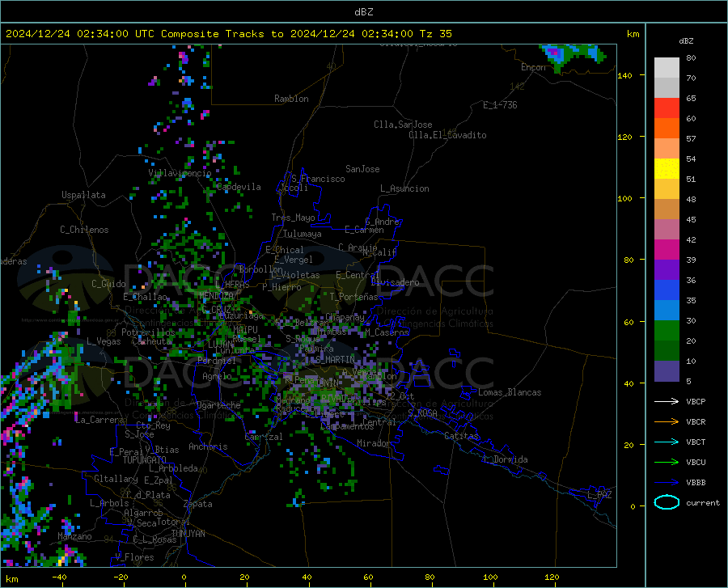Click the E_1-736 map label

click(500, 105)
